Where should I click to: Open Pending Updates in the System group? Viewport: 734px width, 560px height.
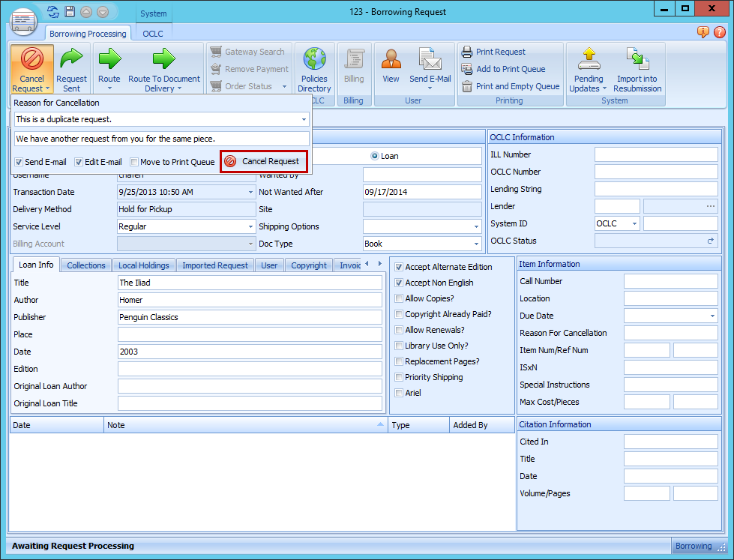click(x=588, y=69)
